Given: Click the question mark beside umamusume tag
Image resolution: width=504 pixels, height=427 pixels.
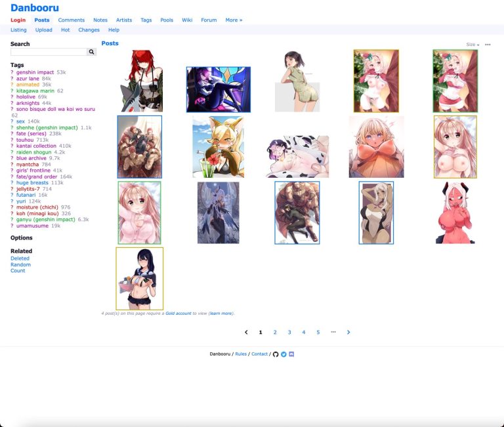Looking at the screenshot, I should pyautogui.click(x=12, y=226).
